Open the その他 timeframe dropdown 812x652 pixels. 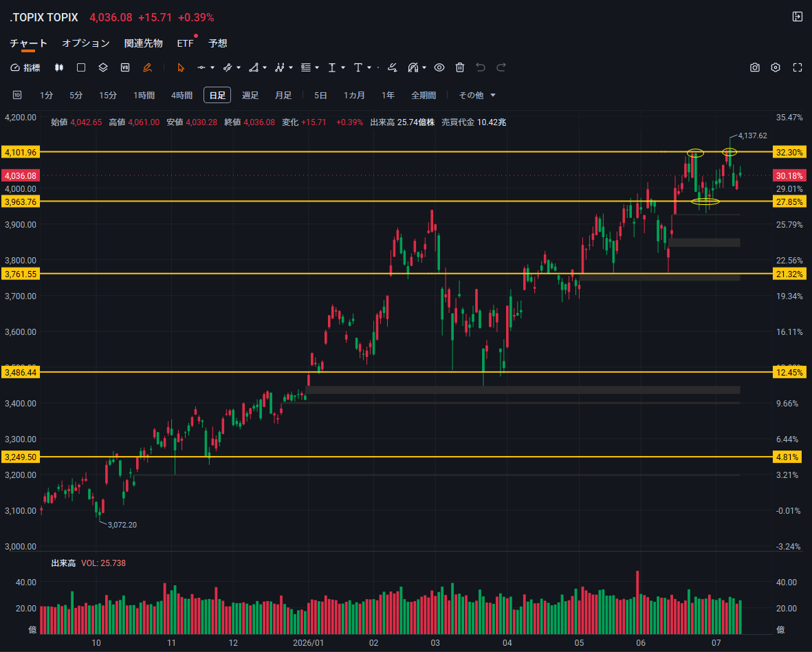pyautogui.click(x=477, y=96)
